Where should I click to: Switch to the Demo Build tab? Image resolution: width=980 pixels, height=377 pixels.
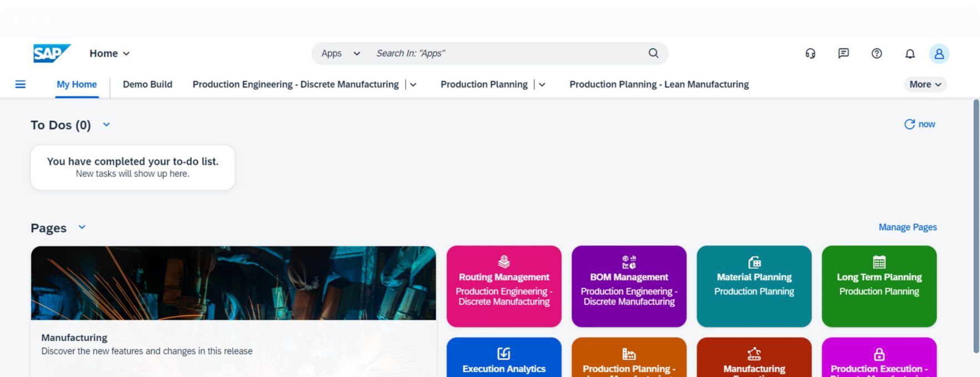[148, 84]
